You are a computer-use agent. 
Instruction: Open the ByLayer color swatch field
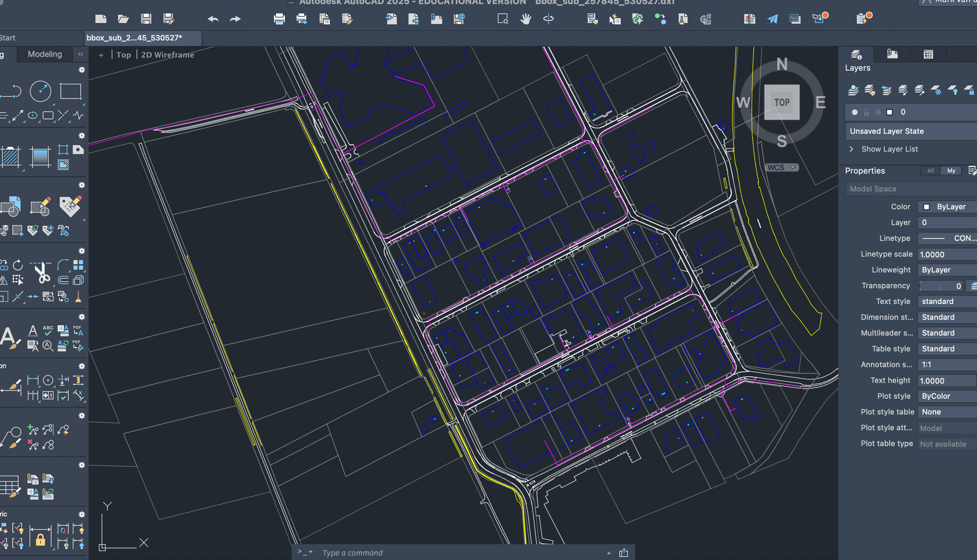(947, 207)
